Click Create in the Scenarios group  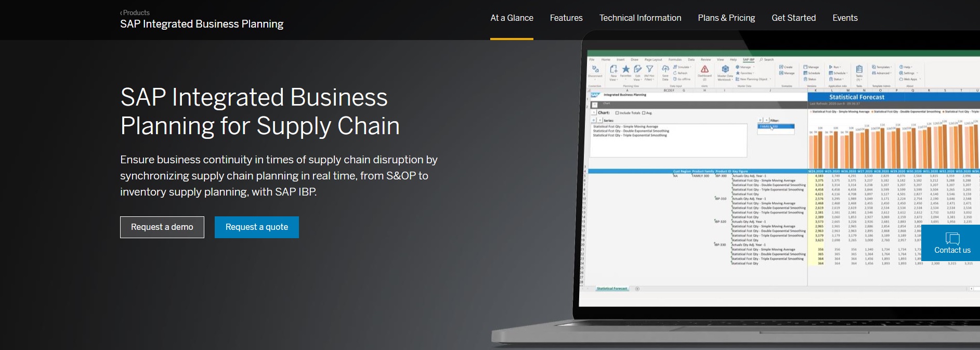pyautogui.click(x=786, y=67)
